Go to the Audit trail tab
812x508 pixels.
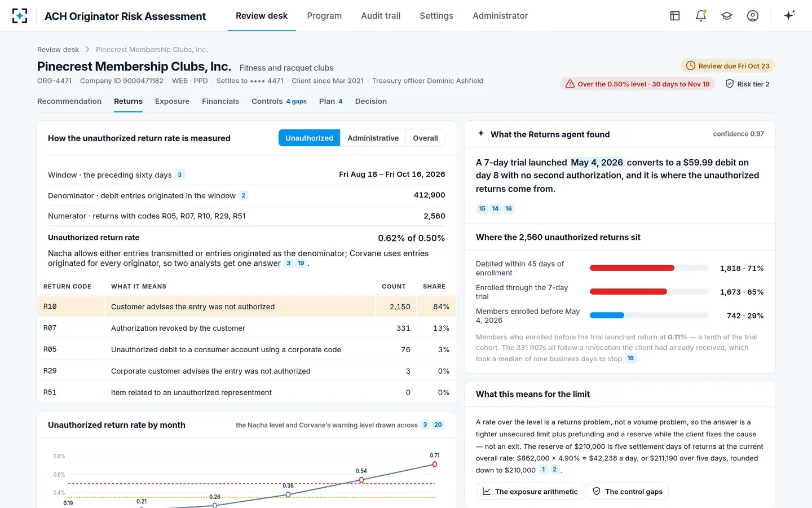tap(381, 16)
